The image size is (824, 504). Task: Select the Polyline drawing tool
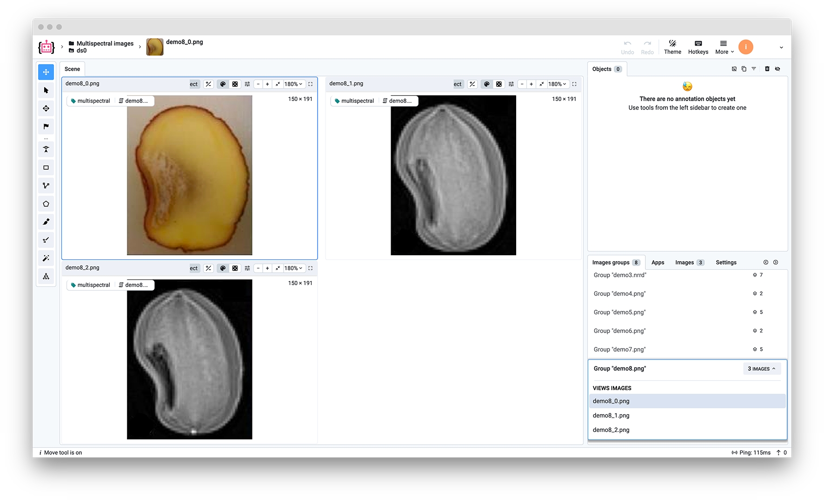coord(46,186)
